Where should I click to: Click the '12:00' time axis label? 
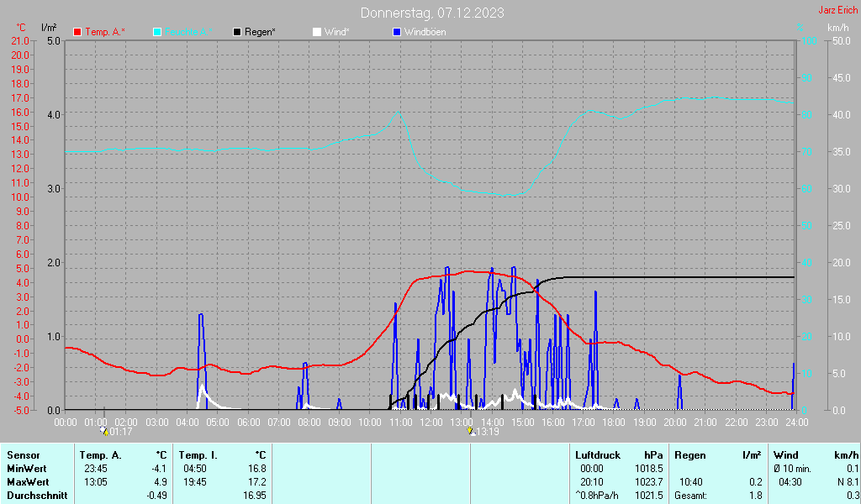tap(431, 423)
